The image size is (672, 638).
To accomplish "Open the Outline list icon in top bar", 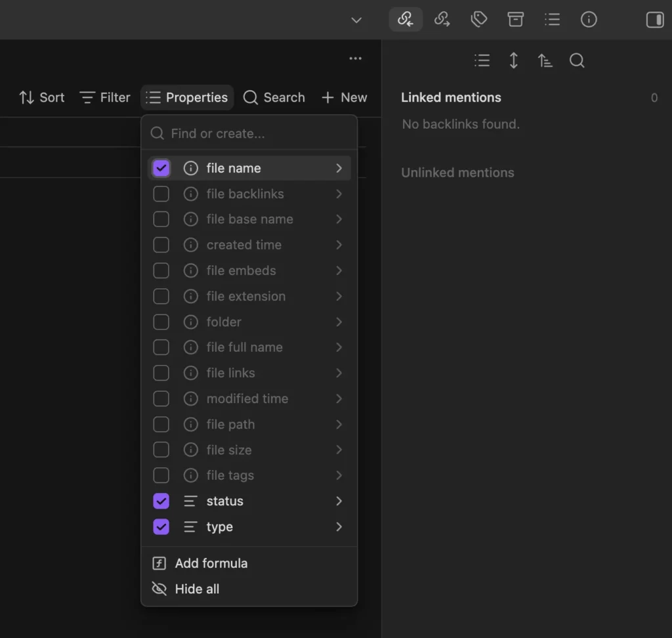I will 552,19.
